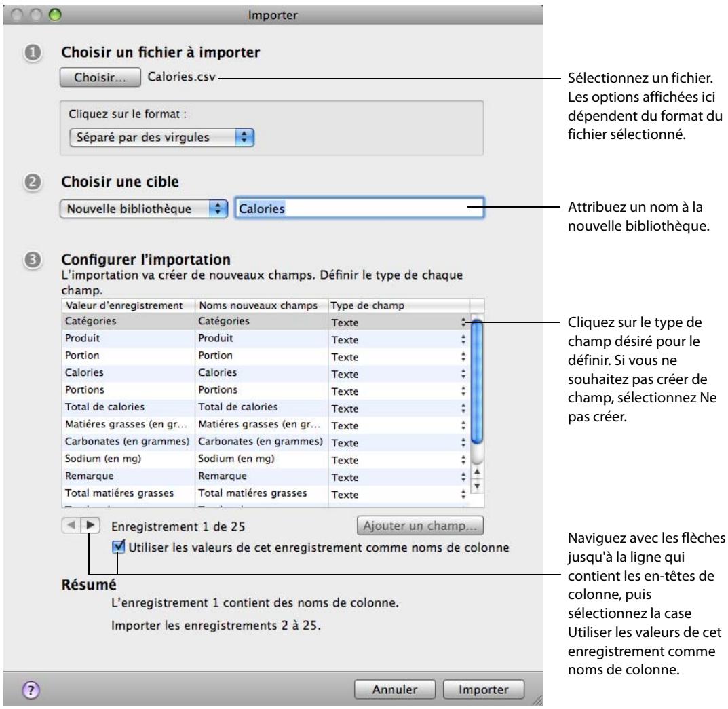Select Carbonates (en grammes) in record value column
728x709 pixels.
128,441
